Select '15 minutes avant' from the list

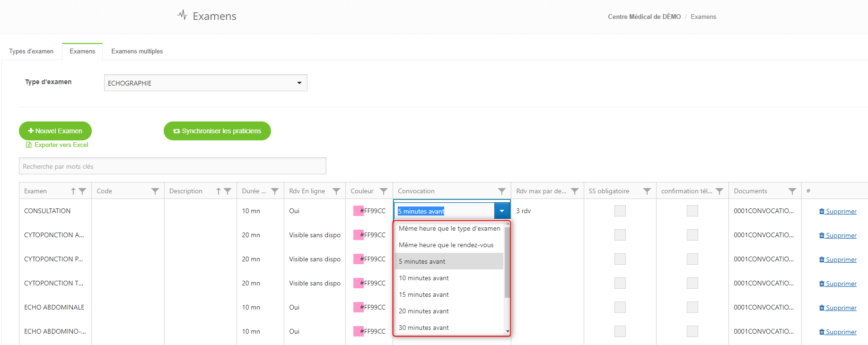[x=424, y=294]
